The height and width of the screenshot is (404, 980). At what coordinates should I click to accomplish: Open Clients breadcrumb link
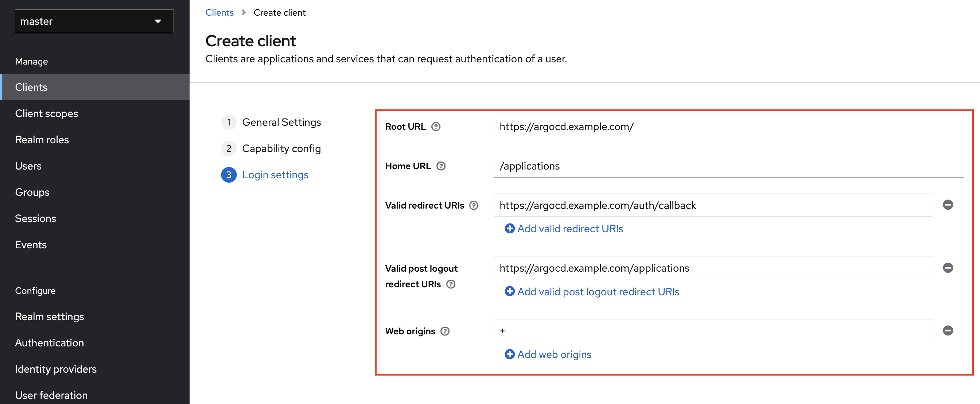[219, 12]
